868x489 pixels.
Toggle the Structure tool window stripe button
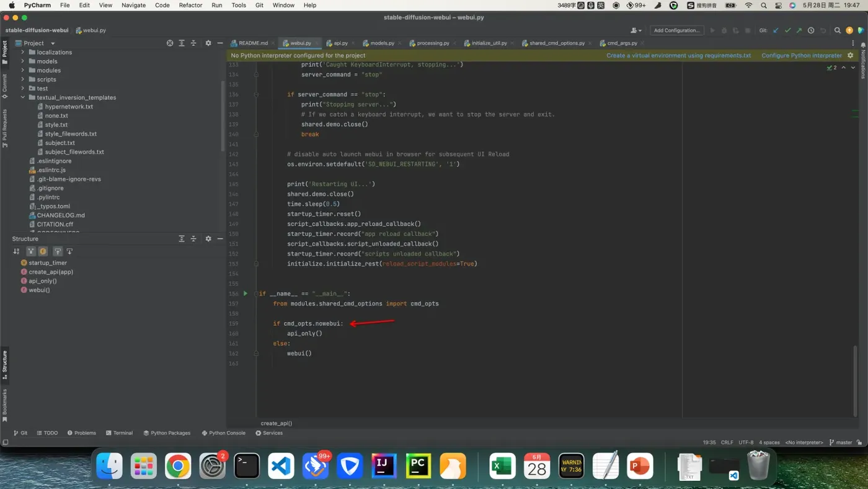click(x=4, y=365)
